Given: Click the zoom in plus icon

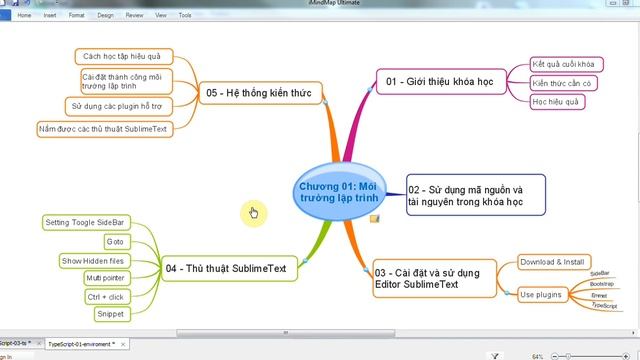Looking at the screenshot, I should click(x=626, y=357).
